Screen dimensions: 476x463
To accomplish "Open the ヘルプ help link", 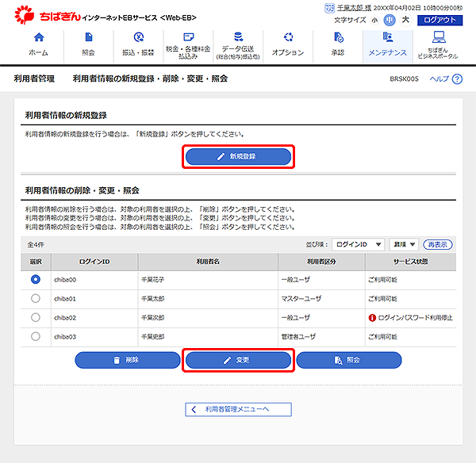I will point(440,79).
